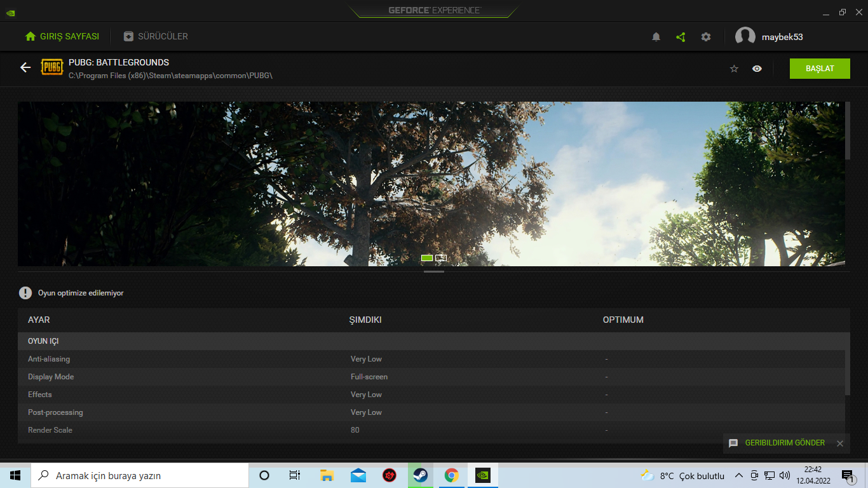Screen dimensions: 868x488
Task: Open the maybek53 account menu
Action: coord(770,37)
